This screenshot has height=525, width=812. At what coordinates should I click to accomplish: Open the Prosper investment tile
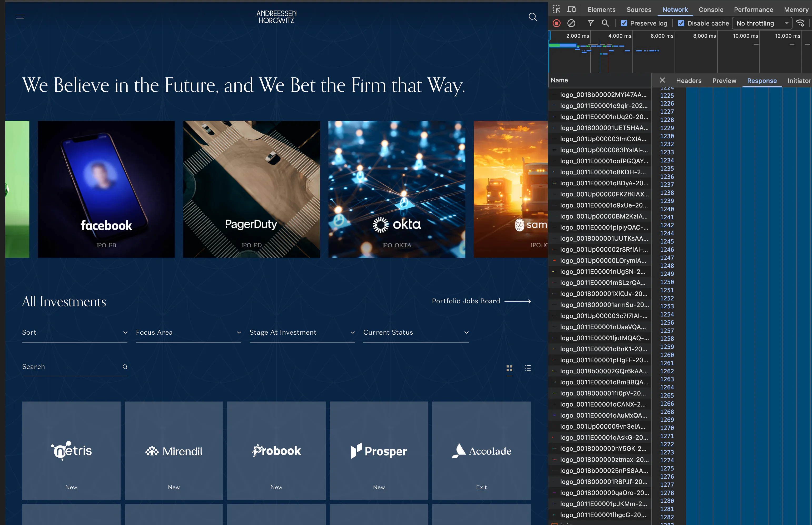click(379, 451)
